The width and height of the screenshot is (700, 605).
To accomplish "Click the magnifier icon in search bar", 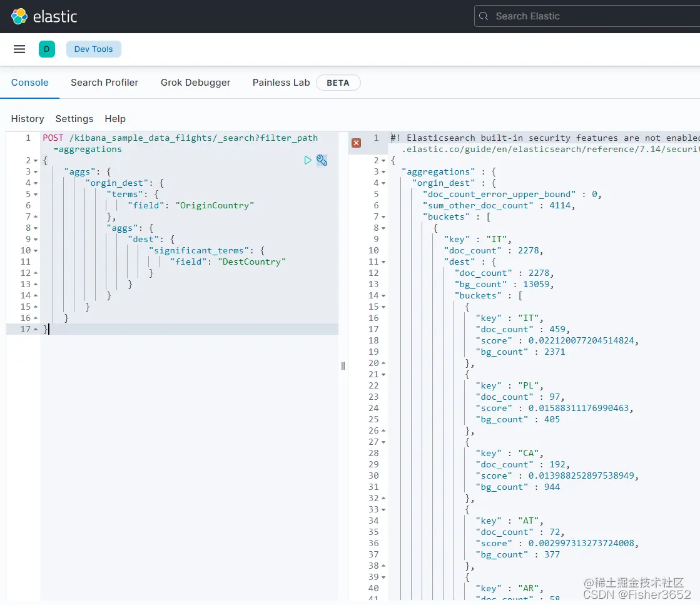I will click(x=484, y=16).
